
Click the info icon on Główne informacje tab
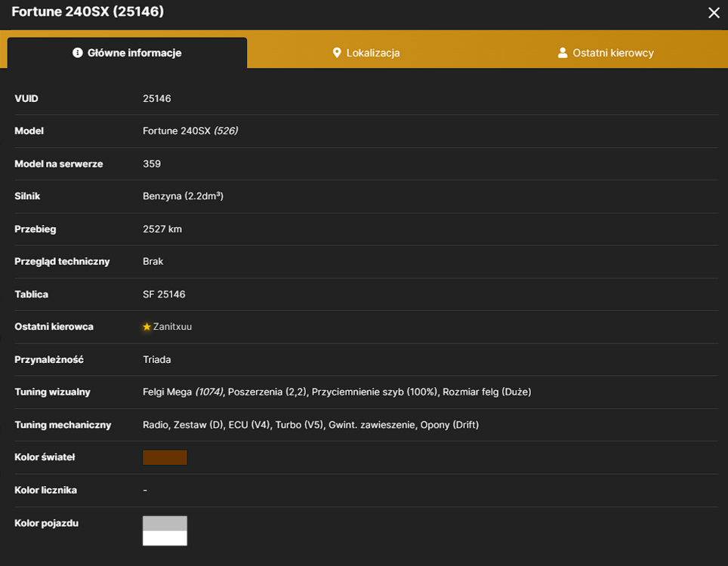(x=78, y=53)
